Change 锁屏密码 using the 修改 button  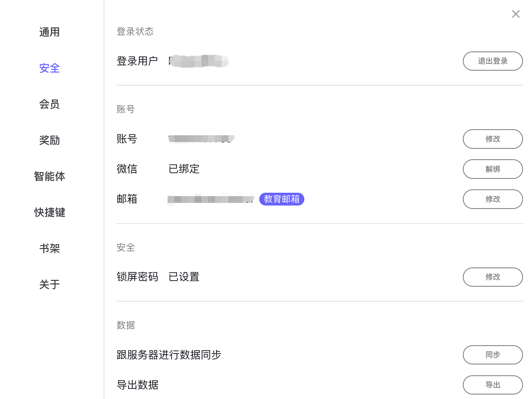pos(493,277)
